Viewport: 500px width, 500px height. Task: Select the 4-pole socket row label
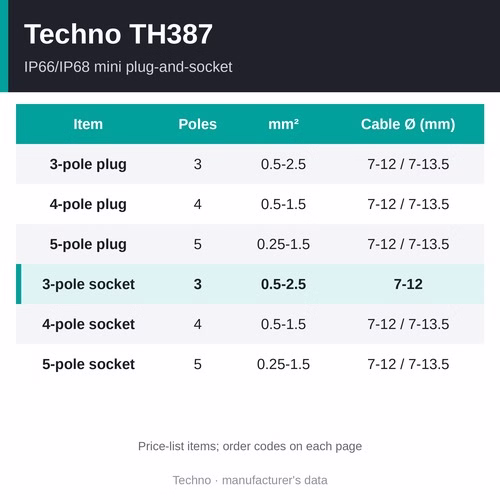pyautogui.click(x=88, y=324)
